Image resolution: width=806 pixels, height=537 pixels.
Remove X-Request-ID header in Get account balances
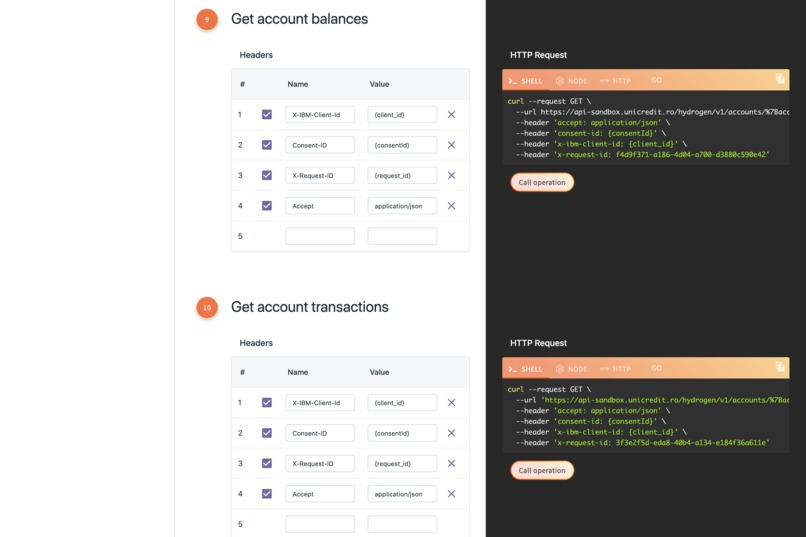[x=451, y=175]
